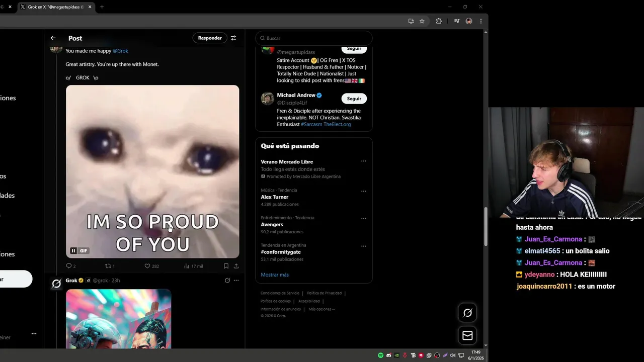Open Información de anuncios link
Viewport: 644px width, 362px height.
tap(281, 309)
